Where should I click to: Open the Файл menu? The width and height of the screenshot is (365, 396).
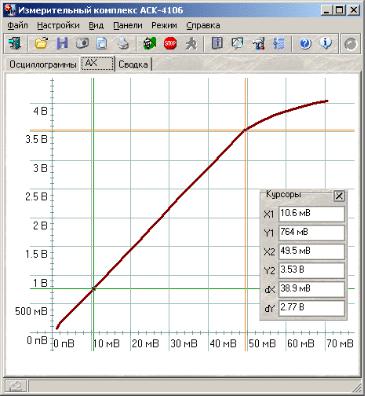(x=18, y=25)
